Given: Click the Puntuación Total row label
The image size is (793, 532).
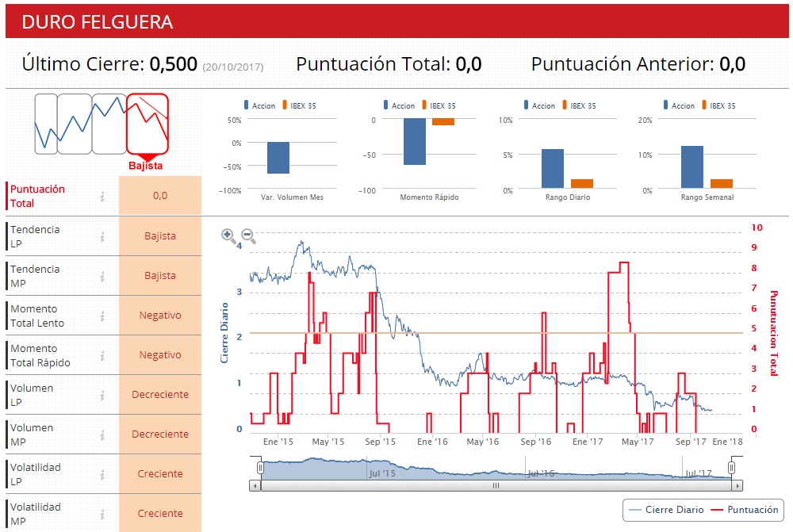Looking at the screenshot, I should tap(38, 196).
